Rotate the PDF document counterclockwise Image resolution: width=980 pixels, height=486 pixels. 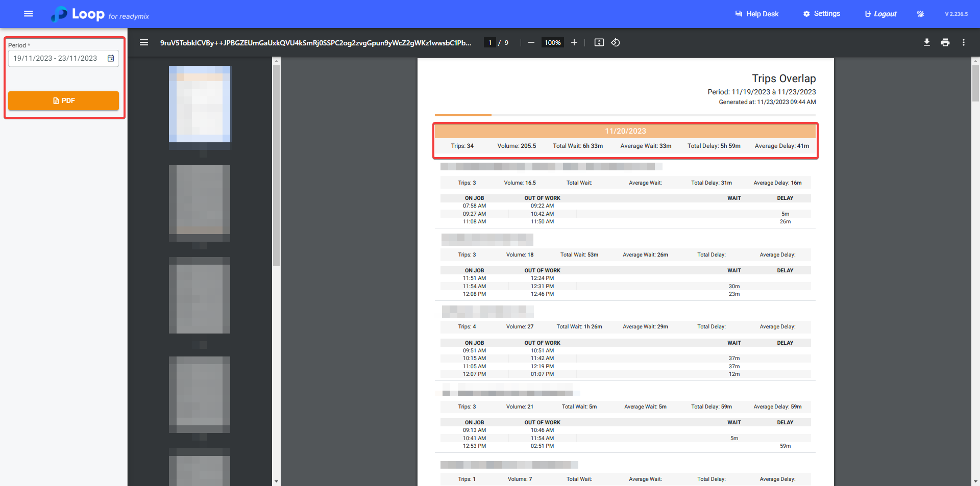pyautogui.click(x=616, y=42)
